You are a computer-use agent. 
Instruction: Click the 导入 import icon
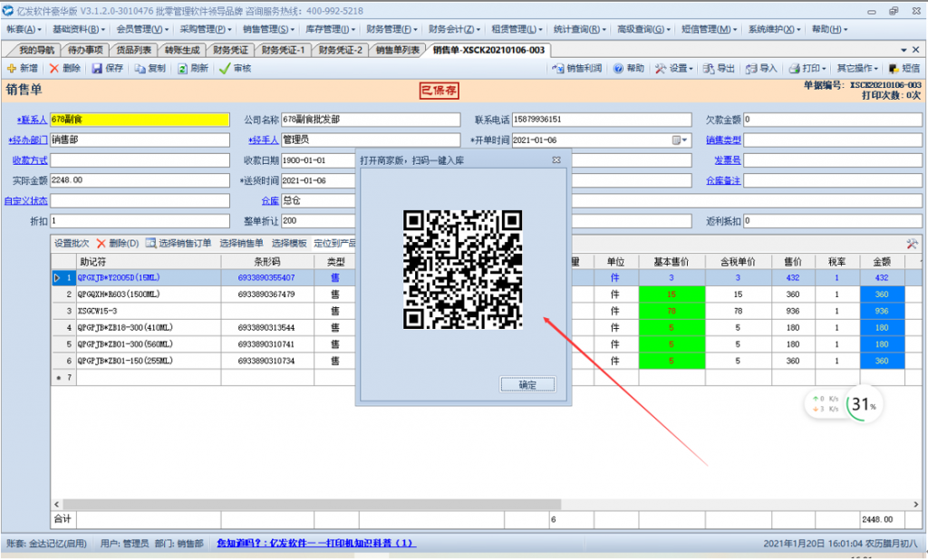pyautogui.click(x=751, y=69)
